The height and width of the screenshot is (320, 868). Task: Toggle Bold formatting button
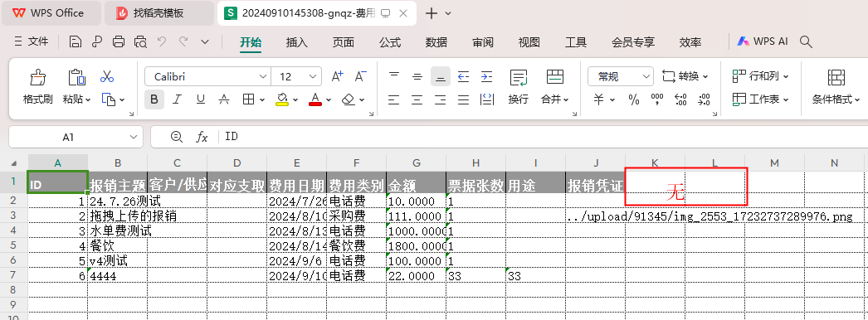(154, 99)
